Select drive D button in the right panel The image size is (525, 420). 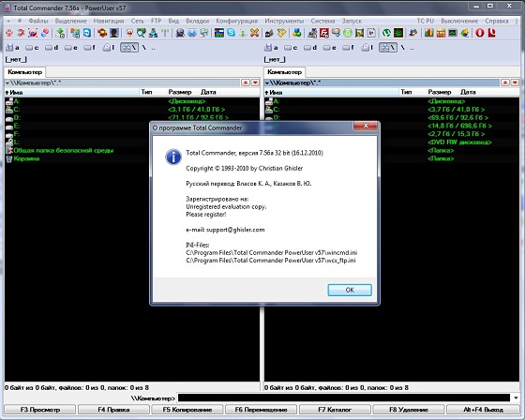(x=310, y=48)
